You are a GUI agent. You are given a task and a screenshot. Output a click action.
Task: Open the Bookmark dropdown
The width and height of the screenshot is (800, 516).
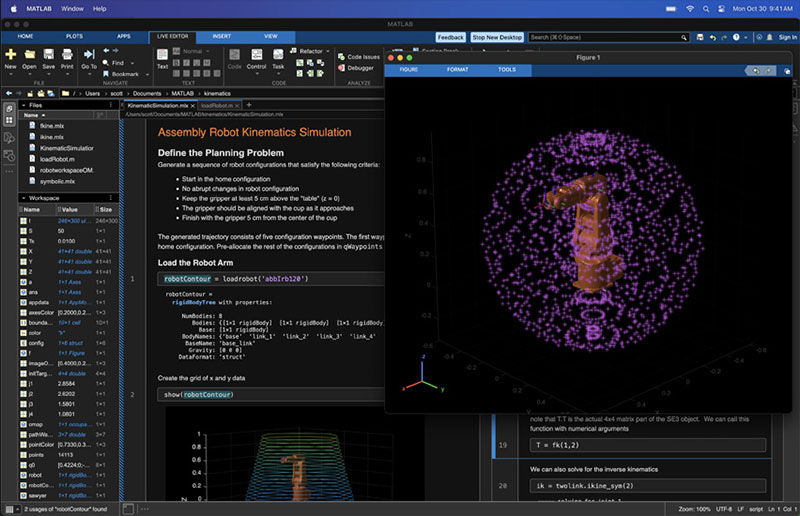(127, 74)
